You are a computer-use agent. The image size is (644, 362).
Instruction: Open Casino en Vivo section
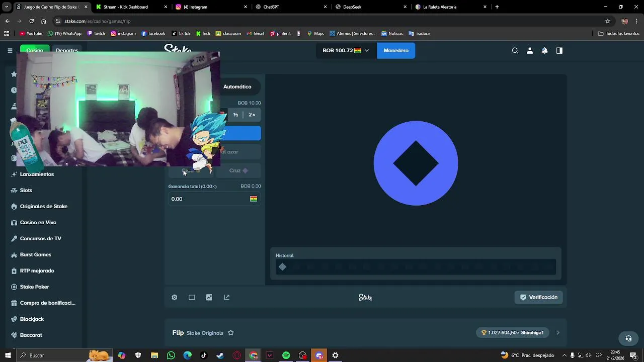pyautogui.click(x=38, y=222)
